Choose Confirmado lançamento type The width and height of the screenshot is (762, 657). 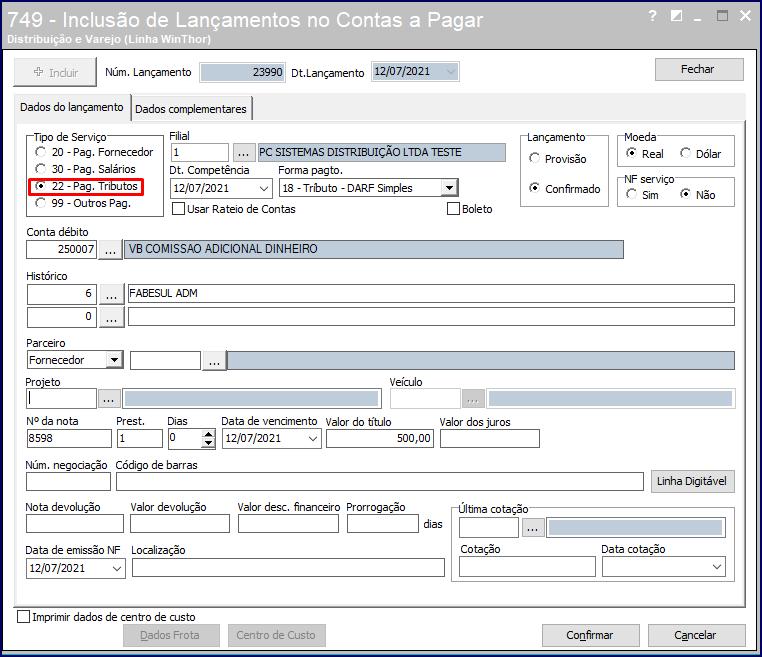[565, 189]
